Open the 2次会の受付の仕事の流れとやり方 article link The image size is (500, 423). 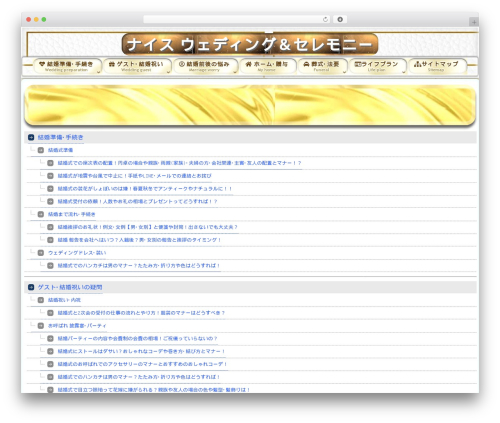coord(141,313)
